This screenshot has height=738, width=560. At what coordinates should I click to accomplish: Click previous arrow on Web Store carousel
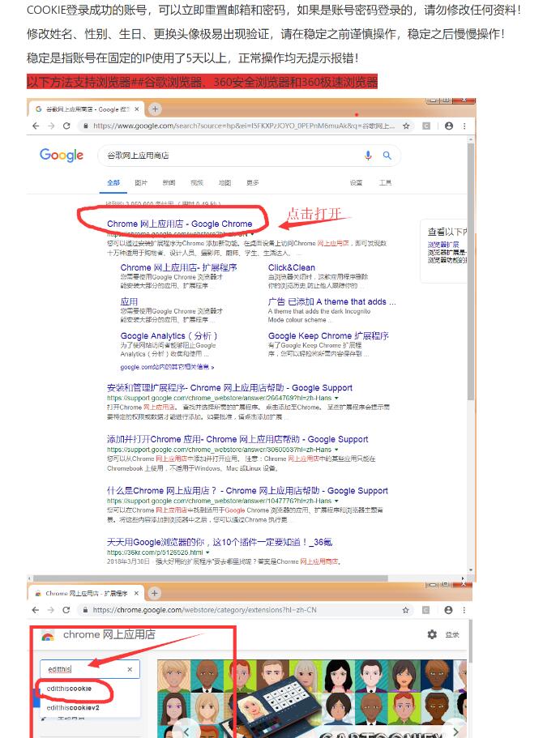coord(186,730)
